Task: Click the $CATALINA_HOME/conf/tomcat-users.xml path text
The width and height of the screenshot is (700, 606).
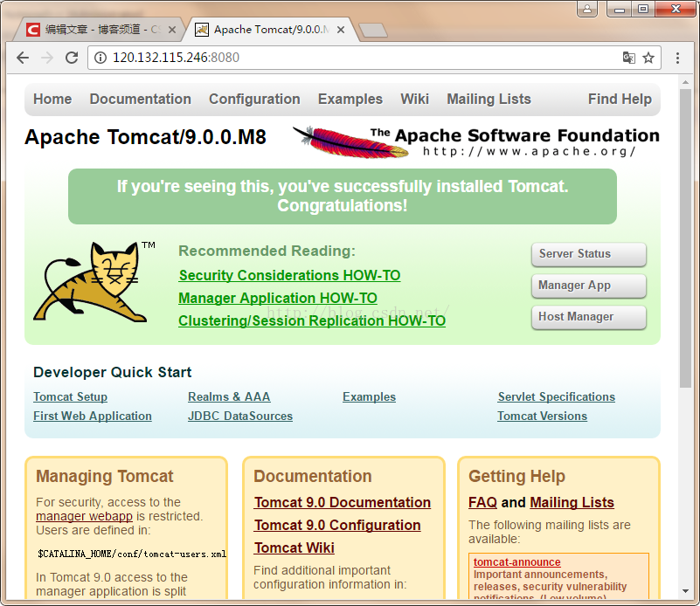Action: [132, 554]
